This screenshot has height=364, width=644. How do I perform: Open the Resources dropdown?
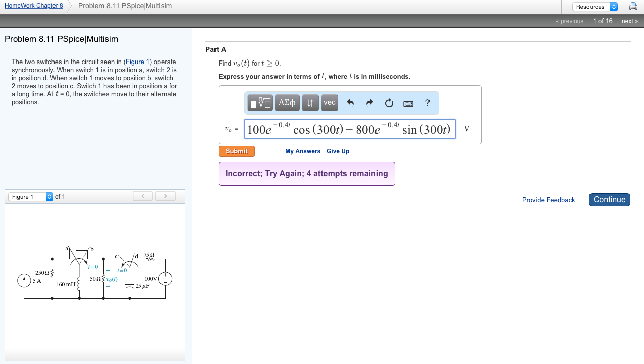[x=595, y=7]
